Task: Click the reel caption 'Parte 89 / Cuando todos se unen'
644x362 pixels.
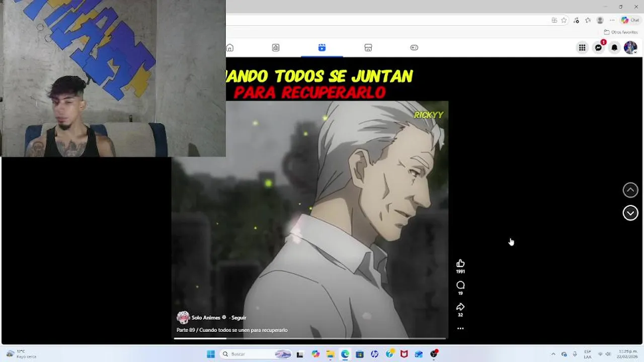Action: click(232, 330)
